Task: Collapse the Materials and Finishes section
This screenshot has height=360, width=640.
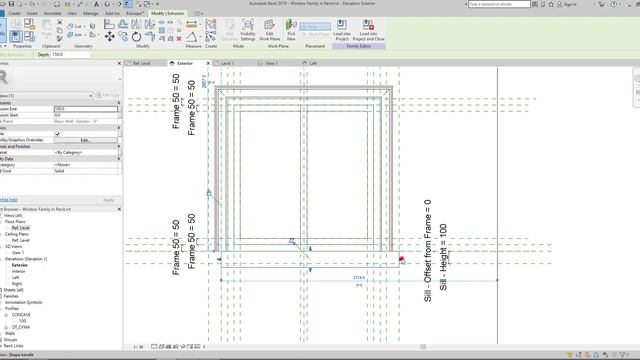Action: coord(119,146)
